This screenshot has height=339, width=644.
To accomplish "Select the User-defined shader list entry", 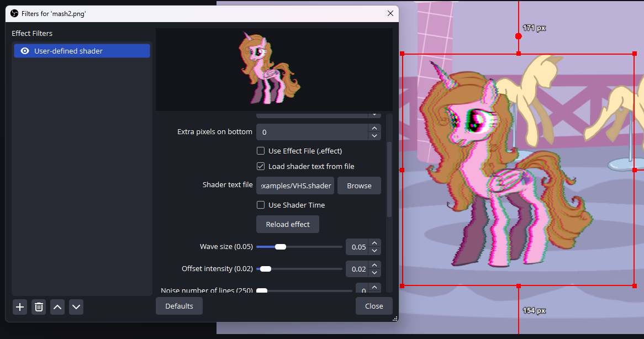I will tap(82, 50).
